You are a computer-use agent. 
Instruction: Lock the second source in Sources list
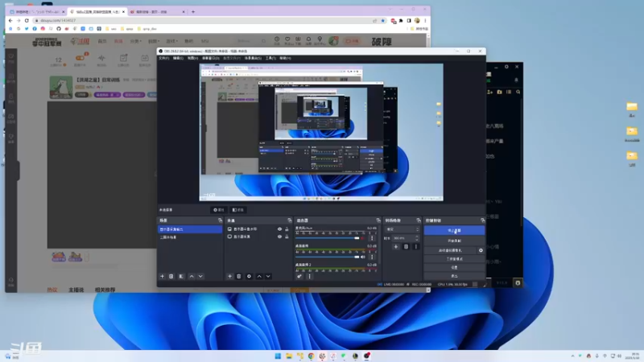click(287, 237)
